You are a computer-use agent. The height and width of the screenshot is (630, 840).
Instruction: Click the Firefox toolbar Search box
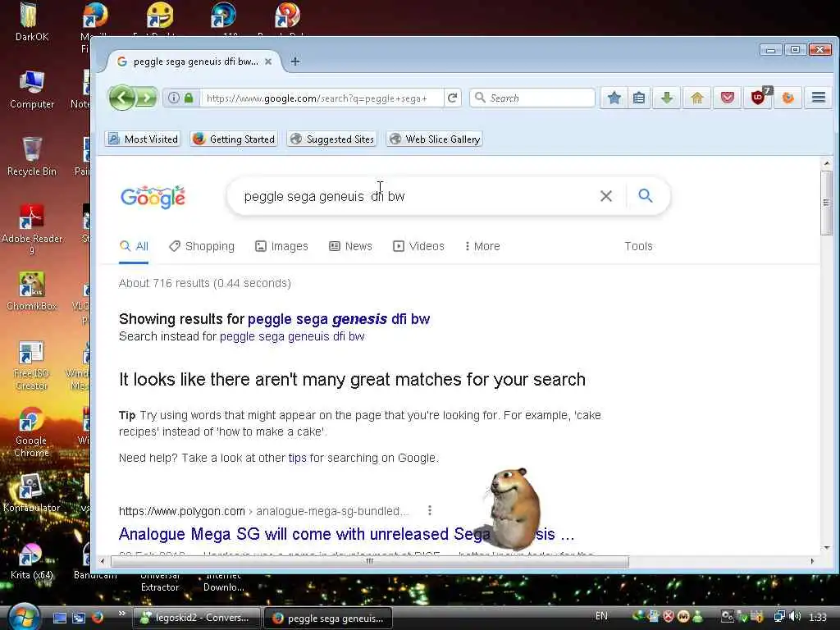(532, 98)
